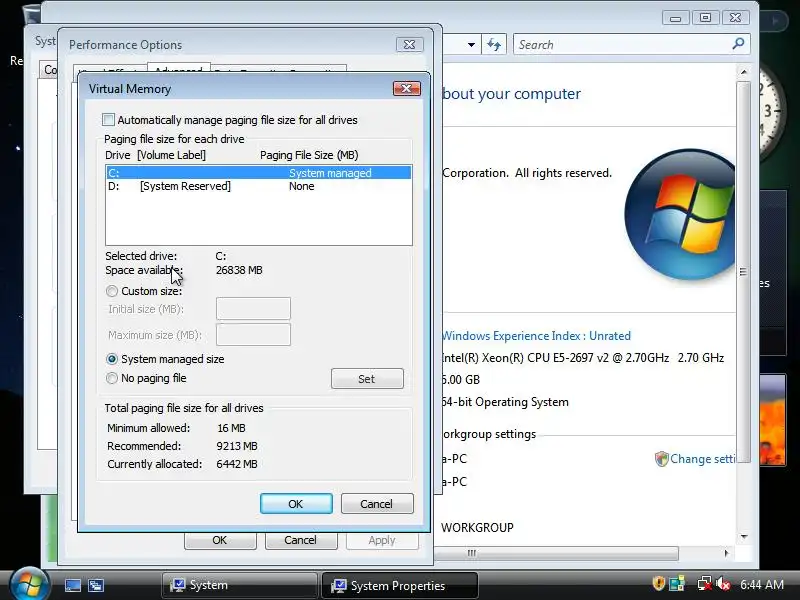800x600 pixels.
Task: Select D: System Reserved drive row
Action: pos(259,186)
